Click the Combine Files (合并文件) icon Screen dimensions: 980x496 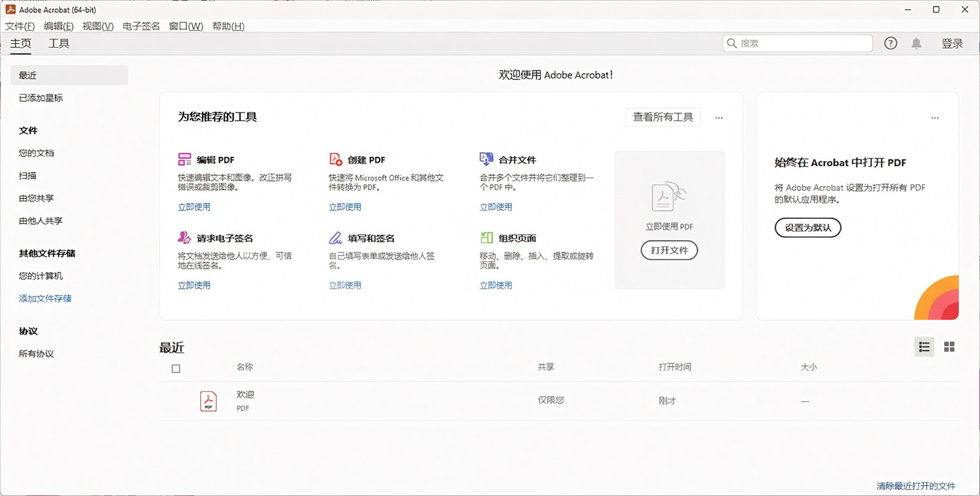click(486, 159)
